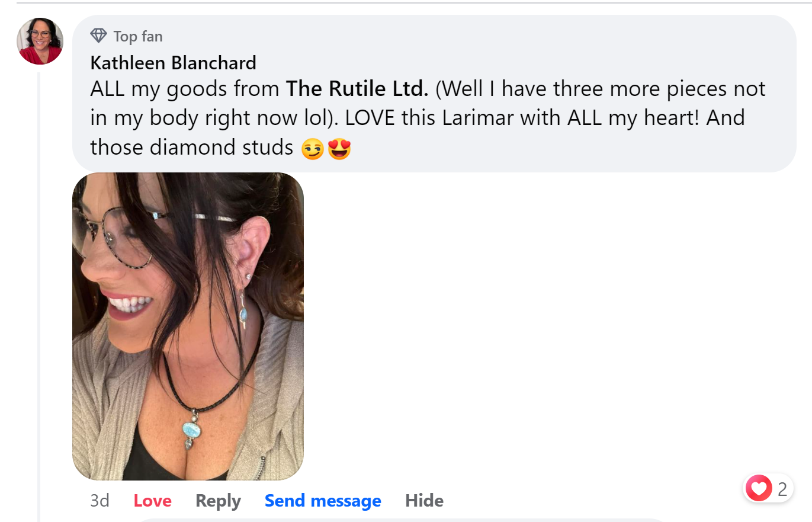
Task: Click the heart-eyes emoji in comment
Action: tap(339, 148)
